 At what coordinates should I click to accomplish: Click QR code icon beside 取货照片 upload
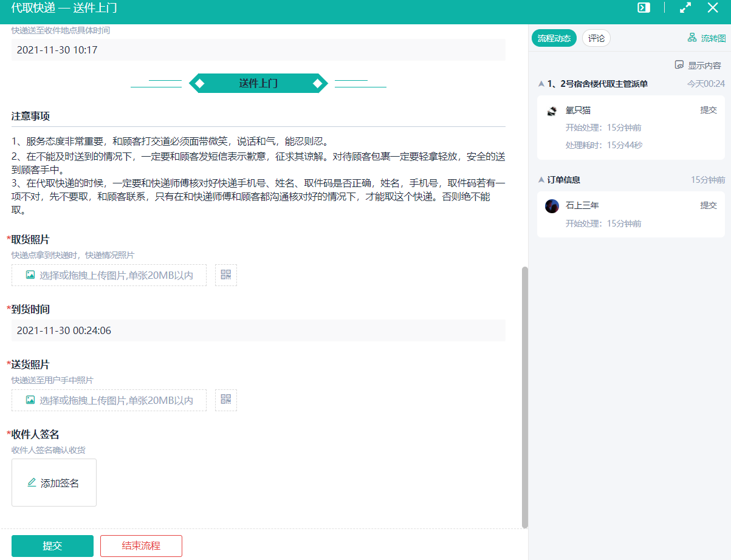(226, 275)
